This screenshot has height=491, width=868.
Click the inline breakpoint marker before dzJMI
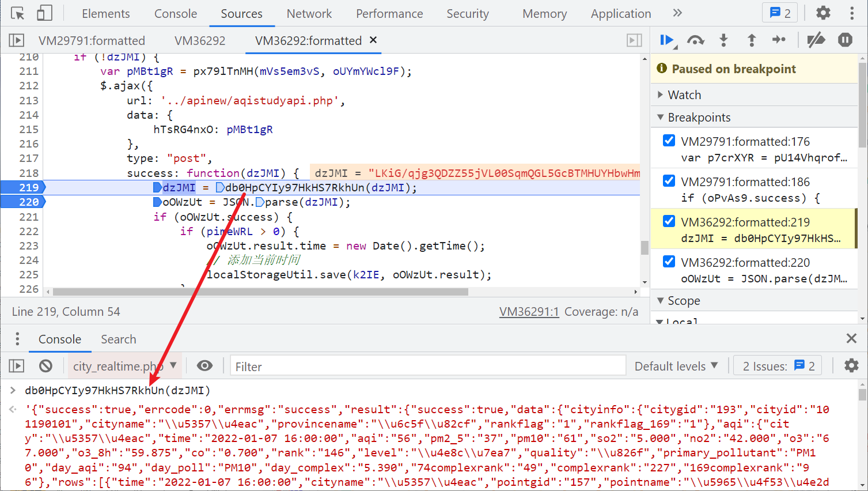pyautogui.click(x=157, y=187)
